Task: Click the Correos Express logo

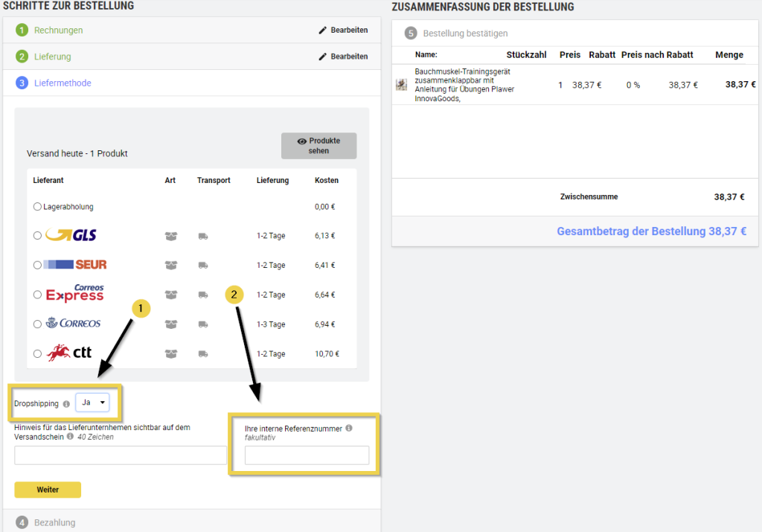Action: click(74, 294)
